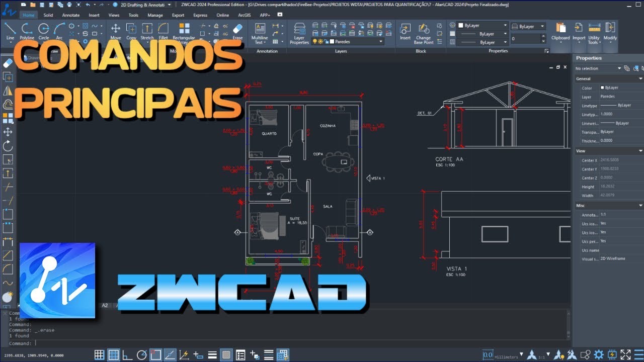Image resolution: width=644 pixels, height=362 pixels.
Task: Select the Arc tool
Action: [59, 31]
